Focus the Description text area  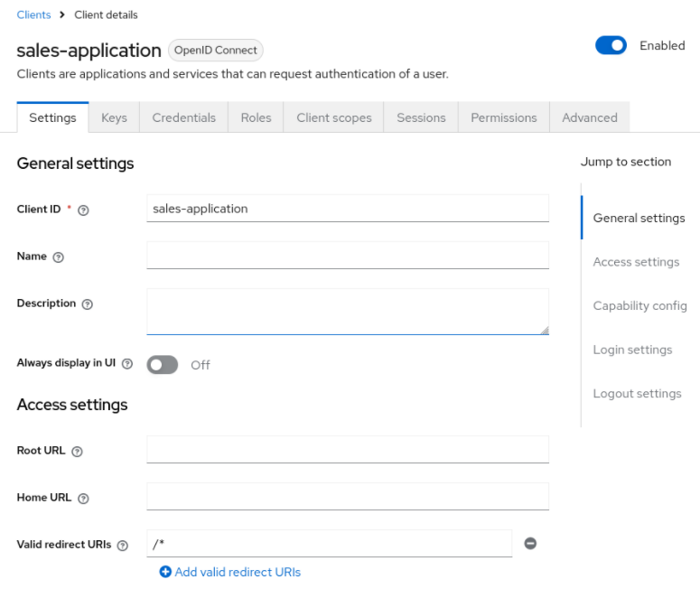click(347, 312)
